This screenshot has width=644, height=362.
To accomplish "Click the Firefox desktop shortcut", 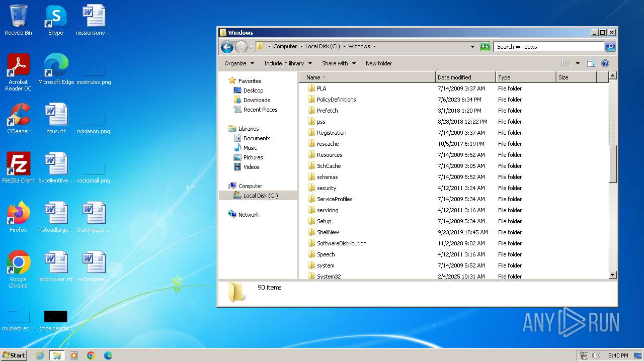I will (x=18, y=217).
